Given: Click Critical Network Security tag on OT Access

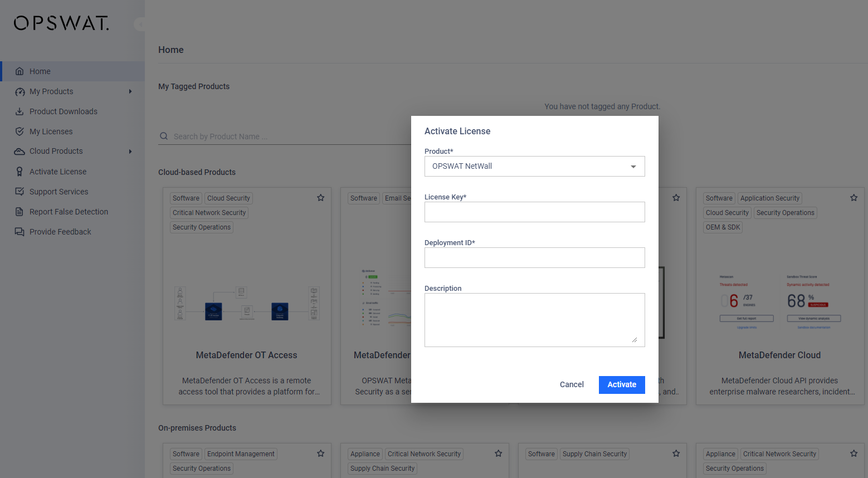Looking at the screenshot, I should coord(209,213).
